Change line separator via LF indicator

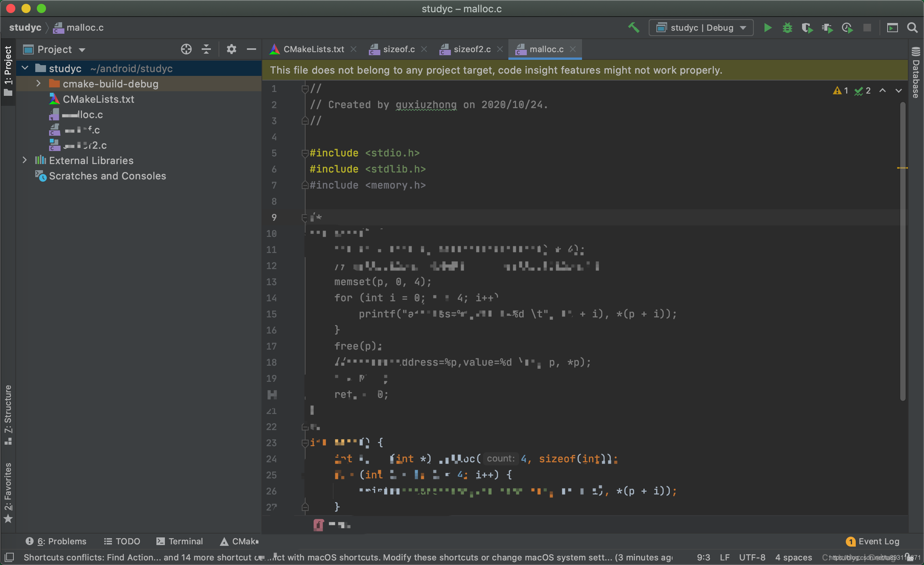[x=725, y=558]
